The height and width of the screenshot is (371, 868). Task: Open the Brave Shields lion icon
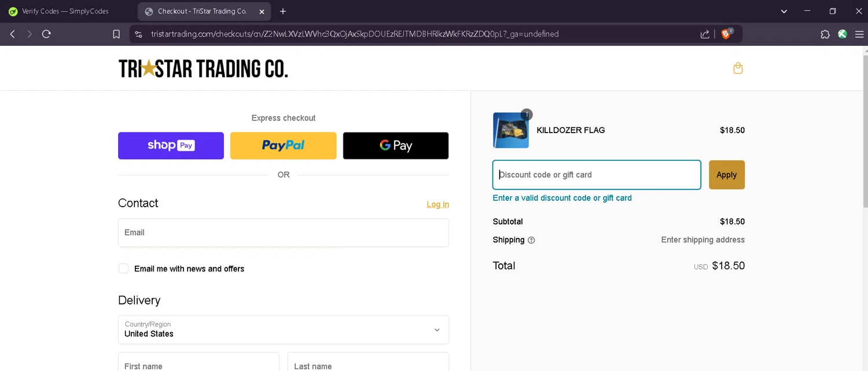(726, 34)
